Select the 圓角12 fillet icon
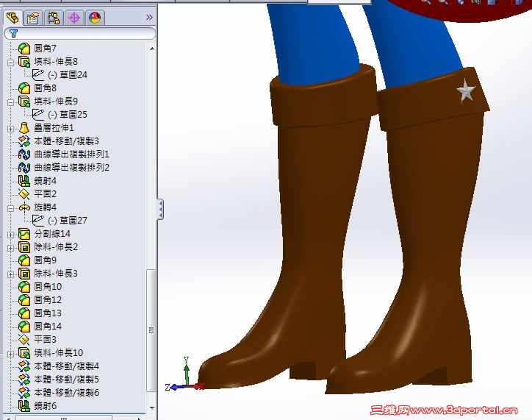 (x=24, y=300)
